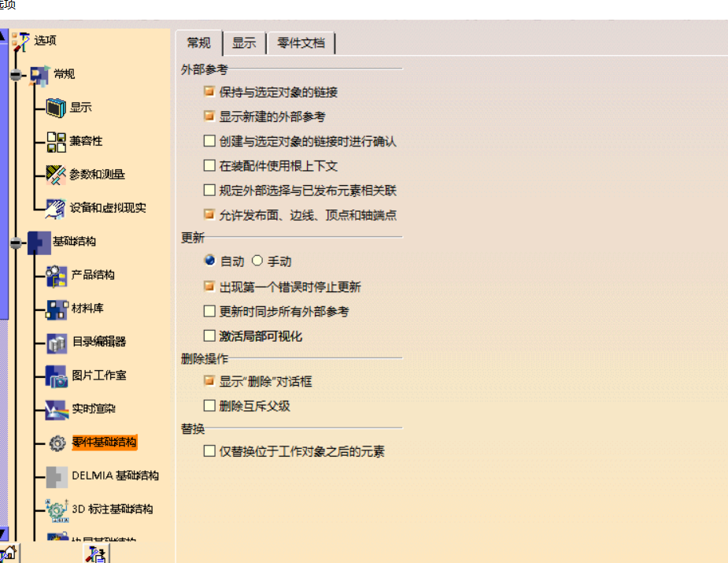The width and height of the screenshot is (728, 563).
Task: Select 实时渲染 label in tree
Action: pos(94,409)
